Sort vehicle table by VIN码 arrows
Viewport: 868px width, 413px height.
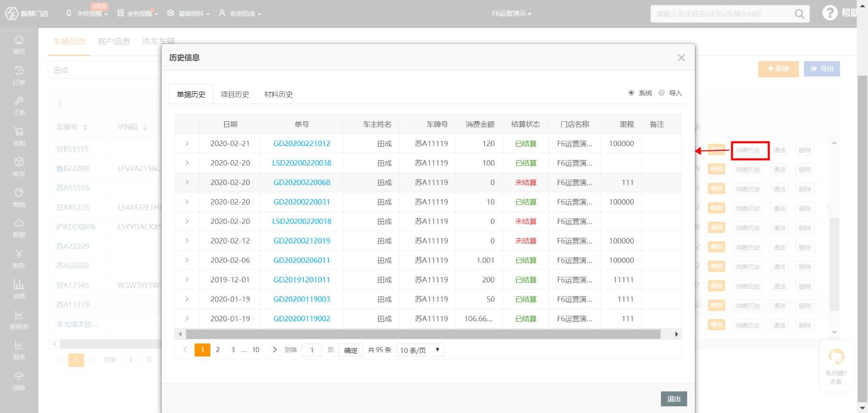click(x=145, y=127)
